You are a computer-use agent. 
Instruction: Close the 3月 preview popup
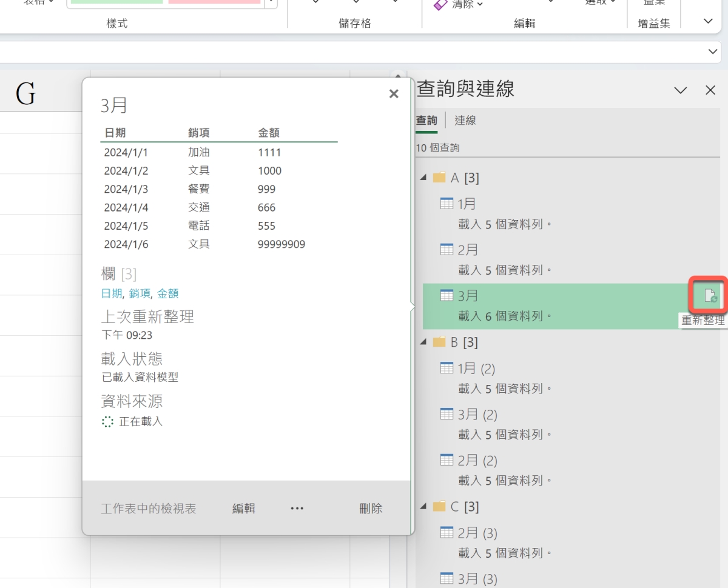pos(394,94)
